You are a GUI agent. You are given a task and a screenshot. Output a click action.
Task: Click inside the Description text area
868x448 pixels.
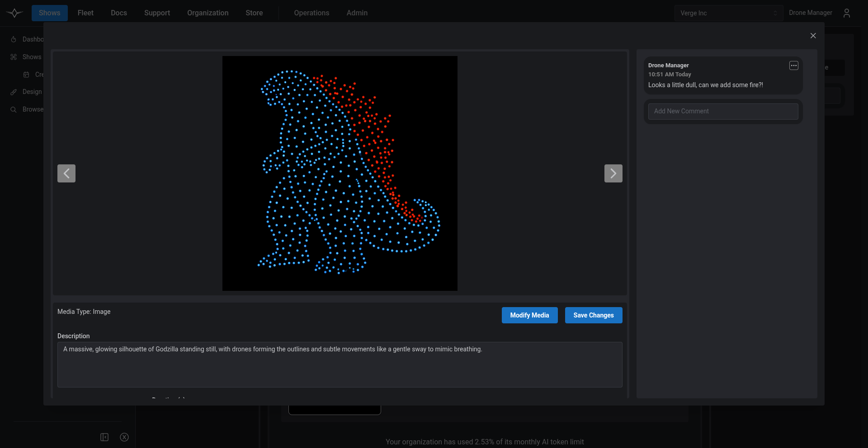click(340, 364)
